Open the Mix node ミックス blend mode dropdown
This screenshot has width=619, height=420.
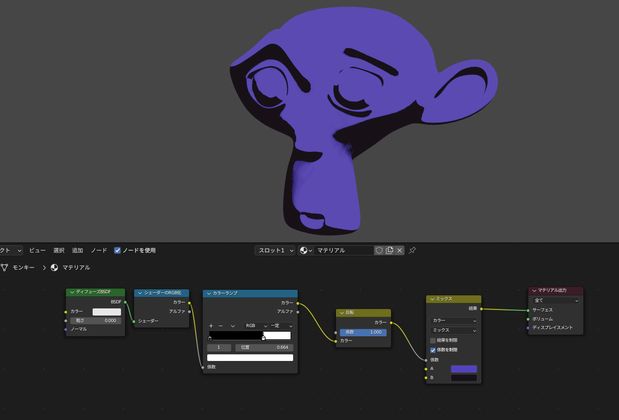click(x=454, y=330)
